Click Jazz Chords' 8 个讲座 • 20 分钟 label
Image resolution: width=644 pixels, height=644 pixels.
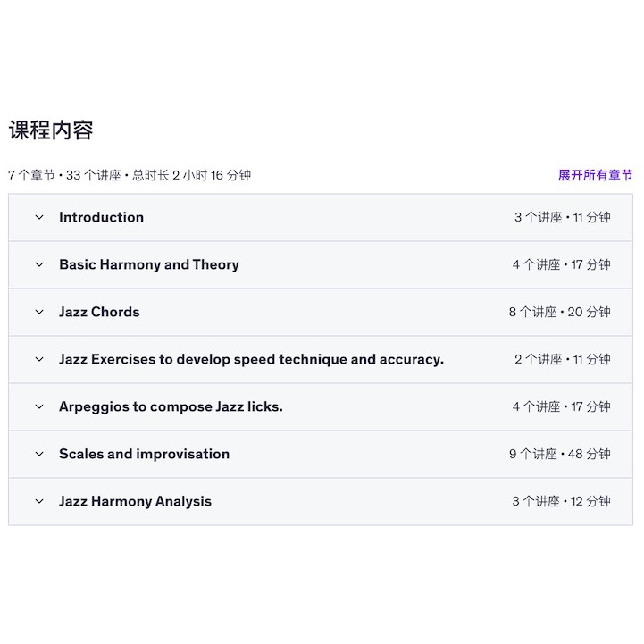559,312
